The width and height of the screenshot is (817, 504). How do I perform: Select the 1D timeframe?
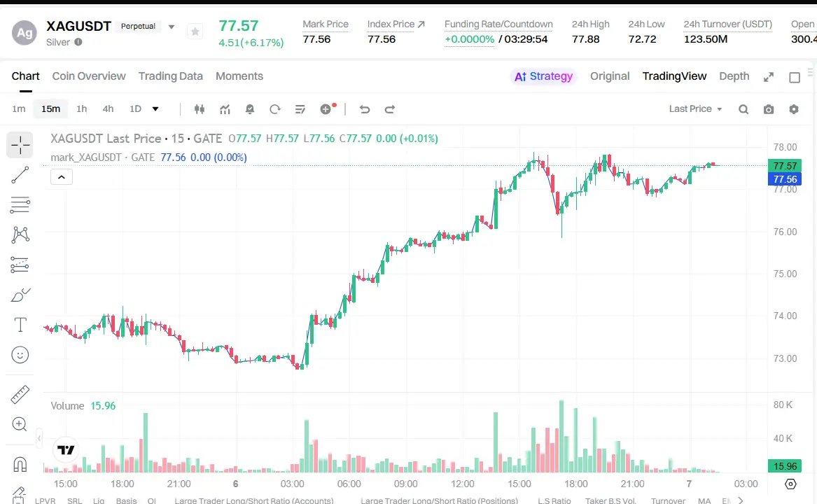[136, 109]
